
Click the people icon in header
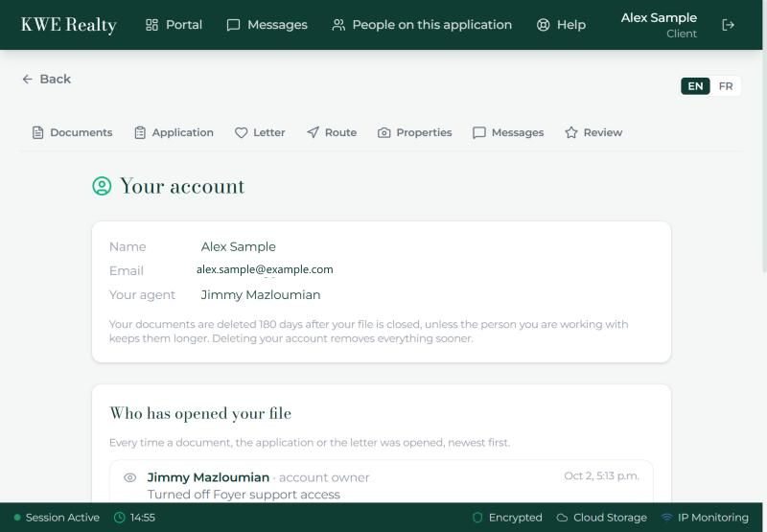click(338, 25)
